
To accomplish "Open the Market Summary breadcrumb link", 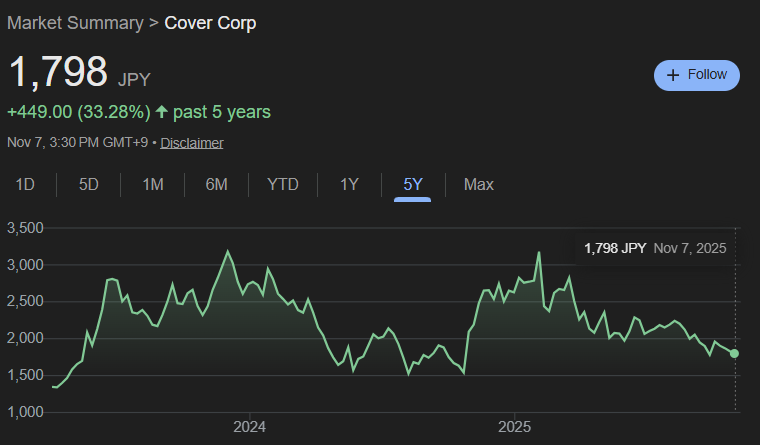I will [x=75, y=23].
